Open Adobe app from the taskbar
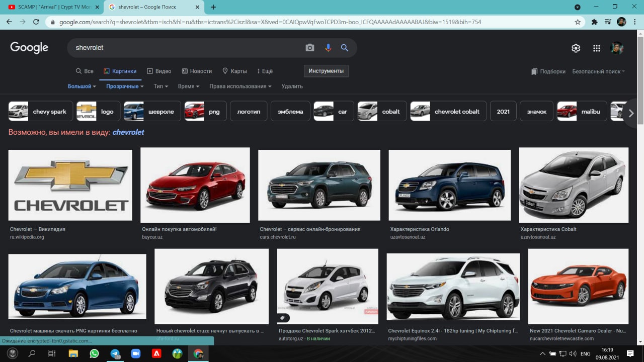This screenshot has width=644, height=362. (156, 353)
